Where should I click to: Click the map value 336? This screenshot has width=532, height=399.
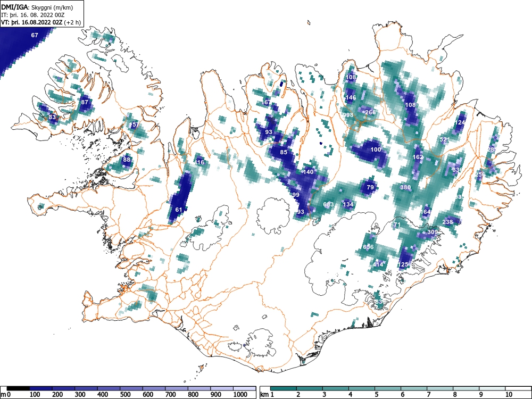click(x=458, y=170)
